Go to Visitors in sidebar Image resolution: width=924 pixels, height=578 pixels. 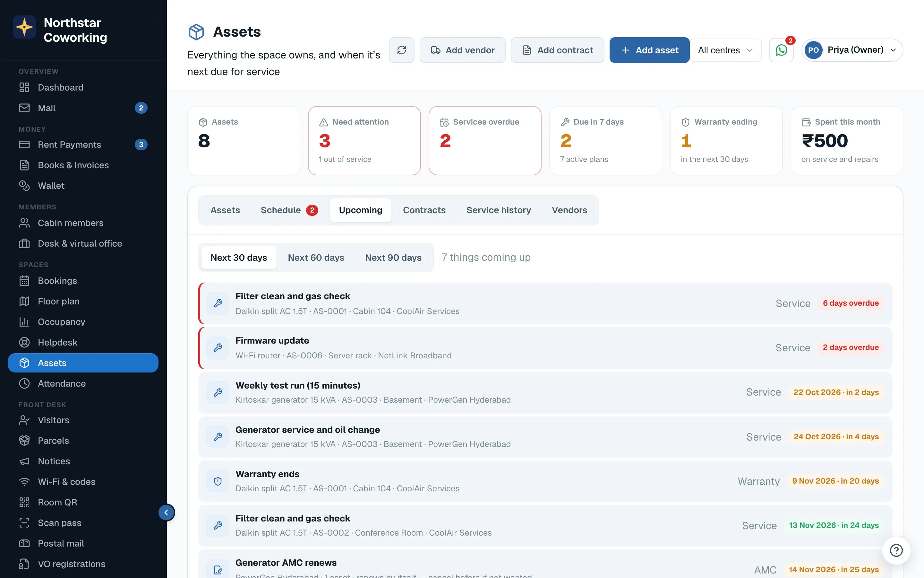83,420
